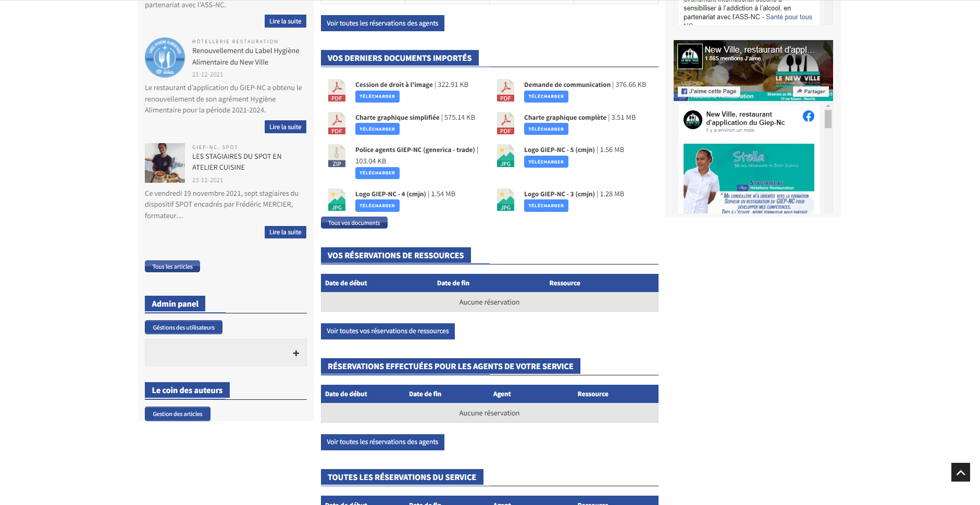Image resolution: width=980 pixels, height=505 pixels.
Task: Click the JPG icon for Logo GIEP-NC - 4
Action: (x=337, y=200)
